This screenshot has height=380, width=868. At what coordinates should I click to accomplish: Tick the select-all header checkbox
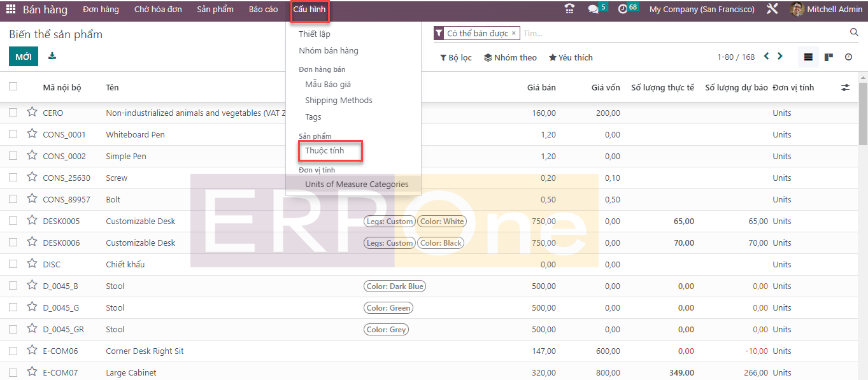coord(13,87)
